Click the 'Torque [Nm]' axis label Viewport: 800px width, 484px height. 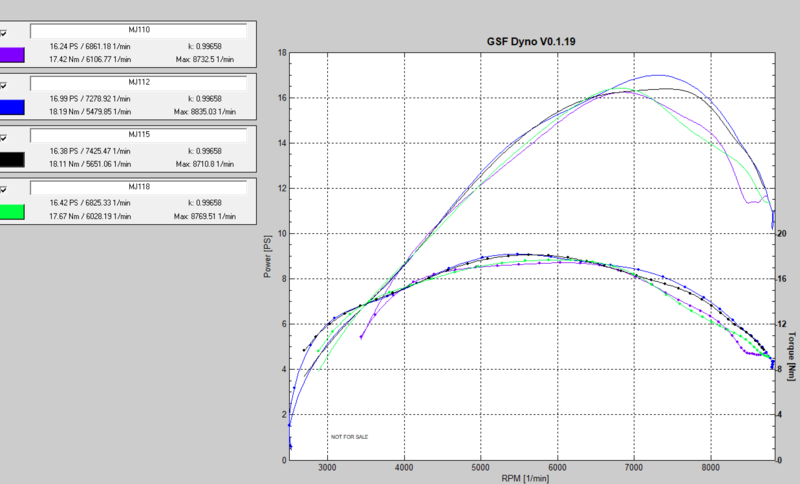click(x=791, y=356)
